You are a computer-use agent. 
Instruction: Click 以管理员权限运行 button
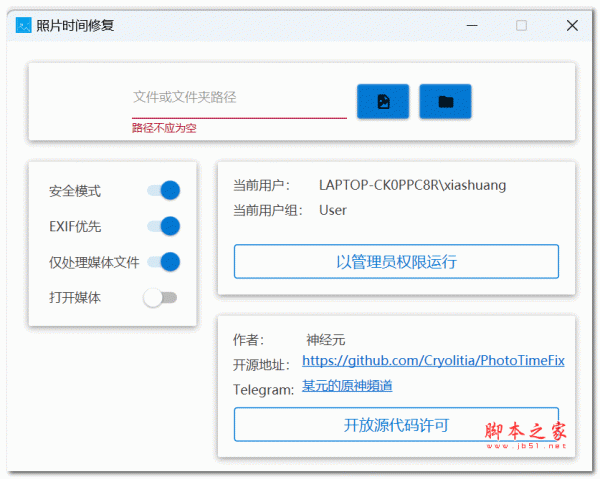click(x=396, y=262)
